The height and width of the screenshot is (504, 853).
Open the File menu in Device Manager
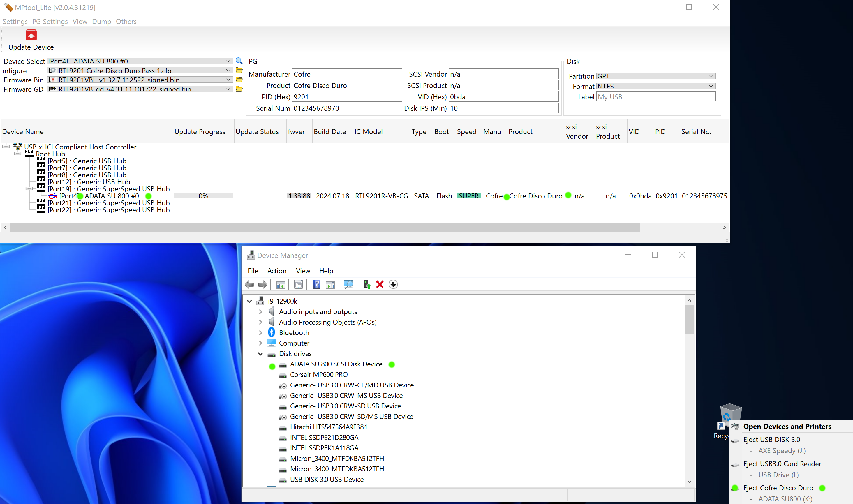[x=253, y=271]
